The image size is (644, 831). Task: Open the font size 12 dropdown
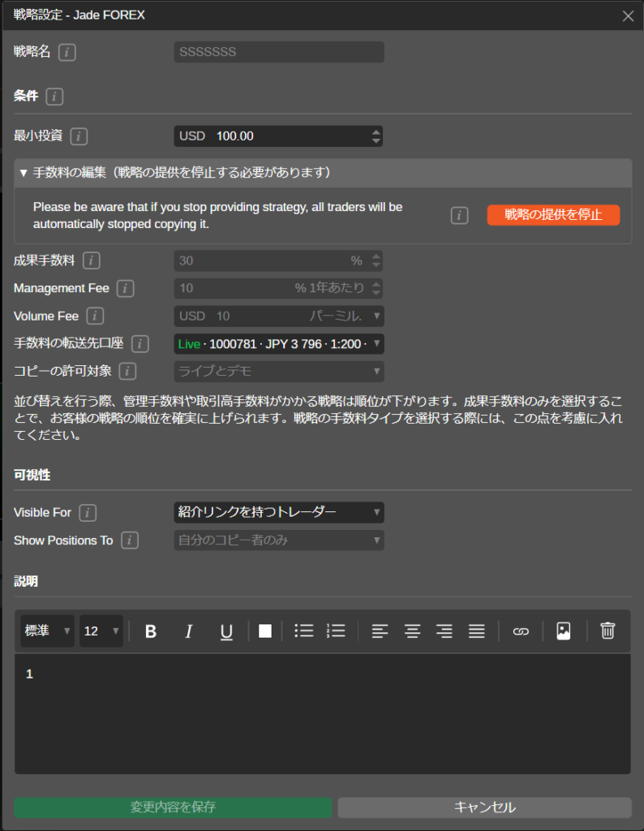pos(101,631)
